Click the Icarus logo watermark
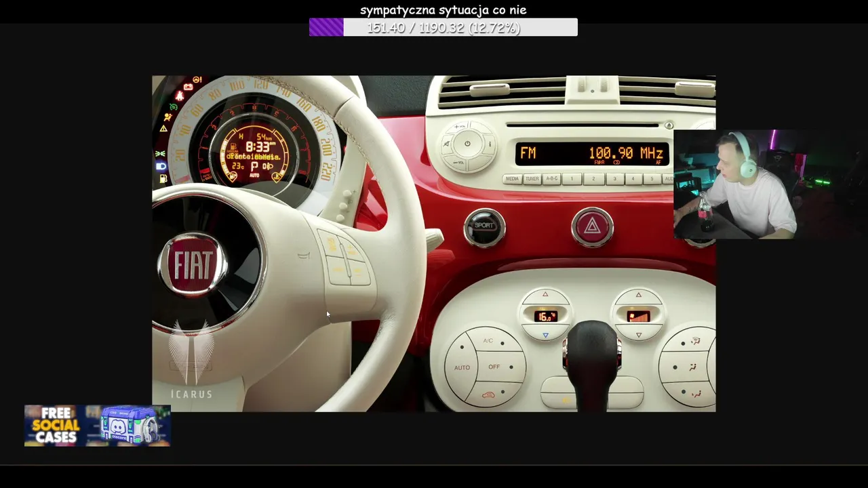This screenshot has height=488, width=868. (191, 361)
